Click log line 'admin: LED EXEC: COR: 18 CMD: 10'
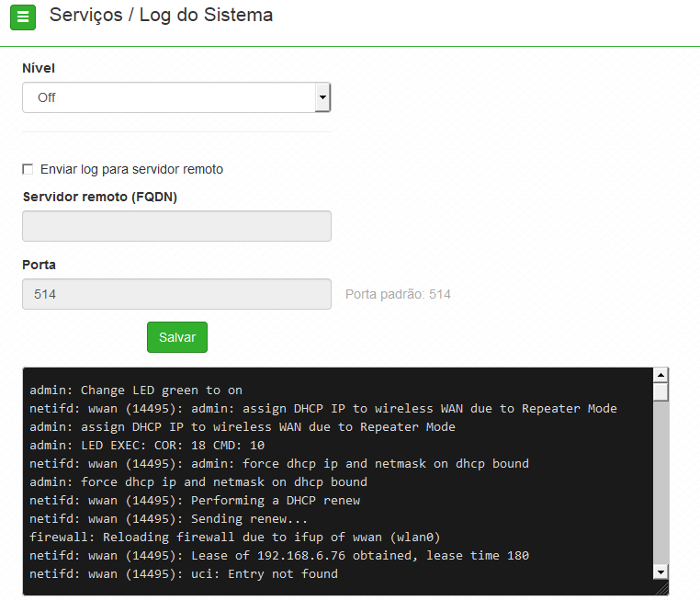 147,445
